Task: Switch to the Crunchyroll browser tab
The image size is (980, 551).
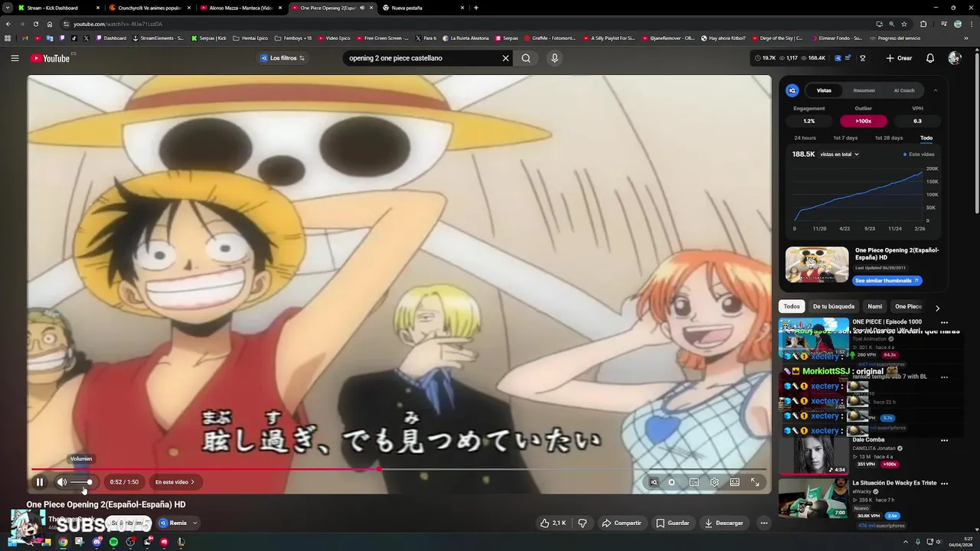Action: click(x=150, y=8)
